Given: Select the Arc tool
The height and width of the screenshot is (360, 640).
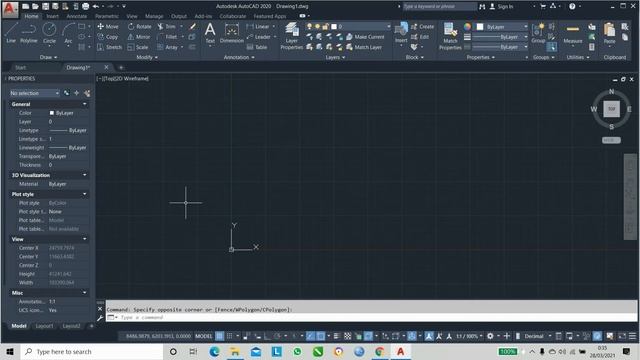Looking at the screenshot, I should (x=68, y=33).
